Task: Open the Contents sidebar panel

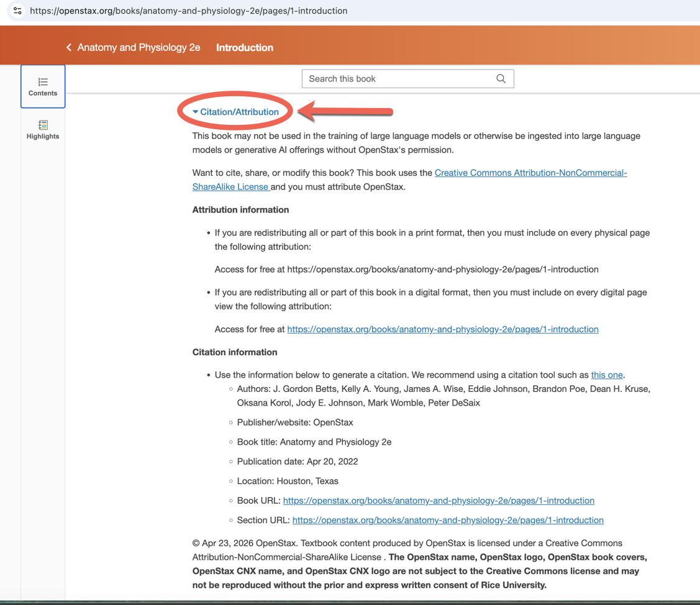Action: [x=43, y=86]
